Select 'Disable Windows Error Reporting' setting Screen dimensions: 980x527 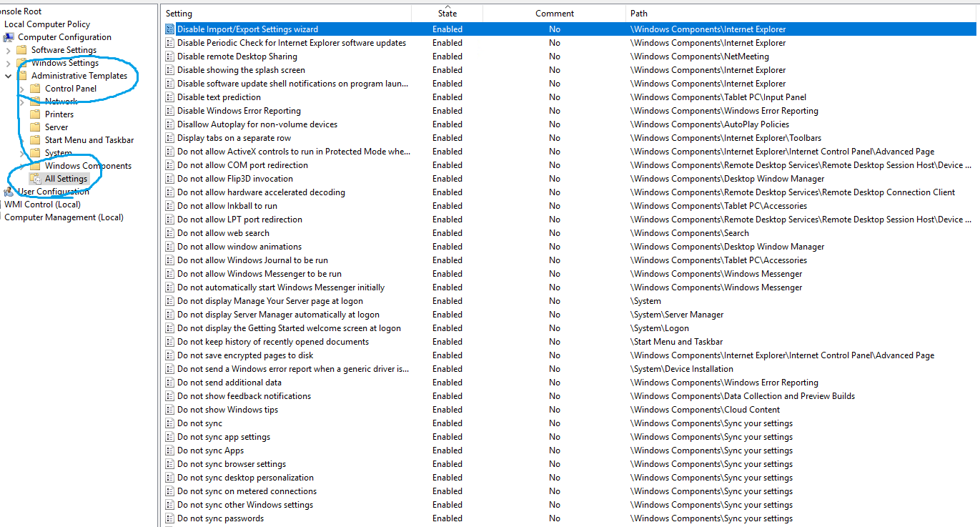(x=239, y=111)
